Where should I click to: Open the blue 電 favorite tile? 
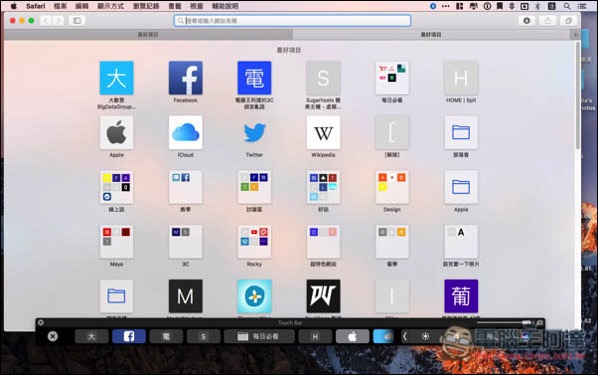click(254, 78)
